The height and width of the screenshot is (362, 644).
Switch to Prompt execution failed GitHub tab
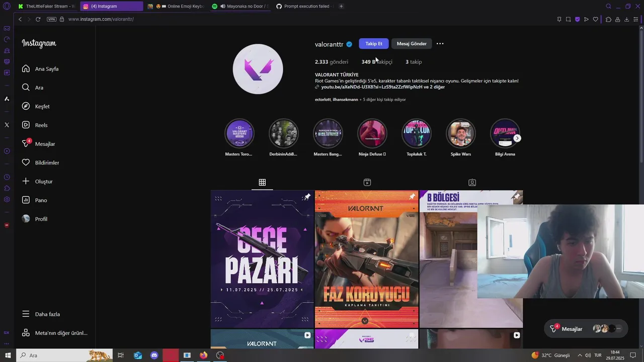(x=305, y=7)
